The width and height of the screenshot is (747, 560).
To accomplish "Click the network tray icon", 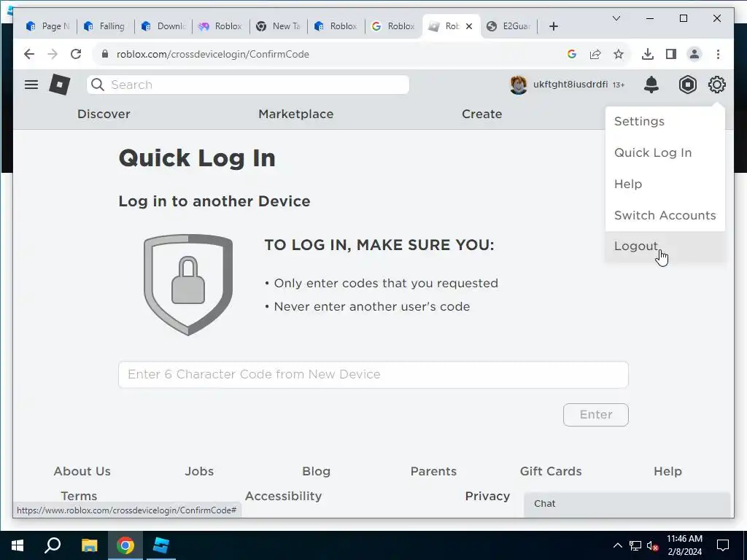I will [x=635, y=546].
